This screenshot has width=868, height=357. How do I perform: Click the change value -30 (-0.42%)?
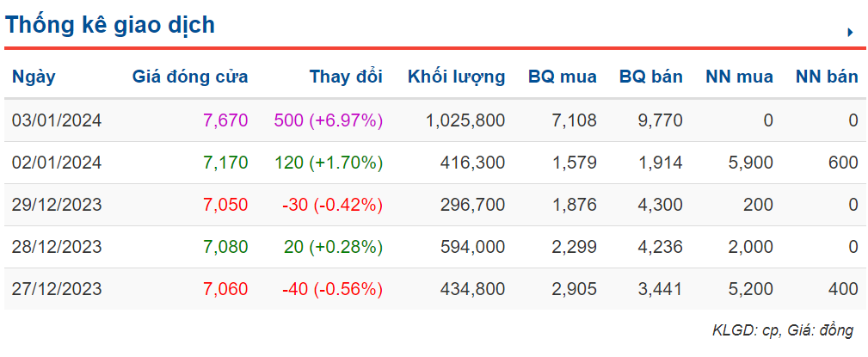tap(332, 205)
